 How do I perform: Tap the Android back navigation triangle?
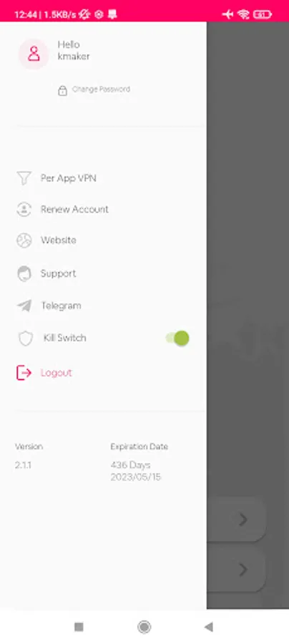tap(209, 627)
